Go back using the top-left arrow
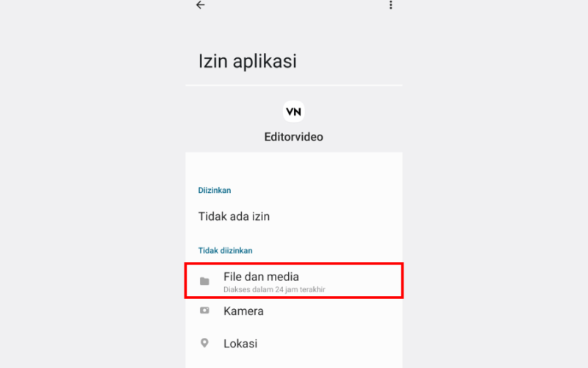This screenshot has width=588, height=368. pos(201,4)
